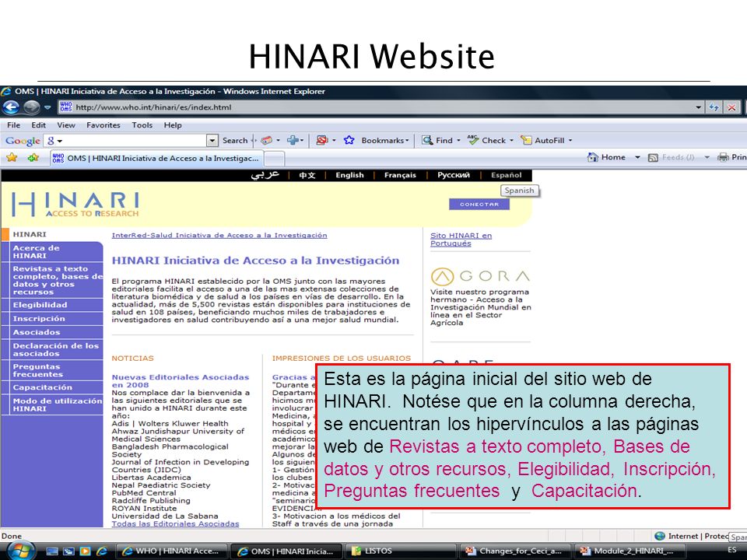Click the AGORA program logo

click(480, 277)
